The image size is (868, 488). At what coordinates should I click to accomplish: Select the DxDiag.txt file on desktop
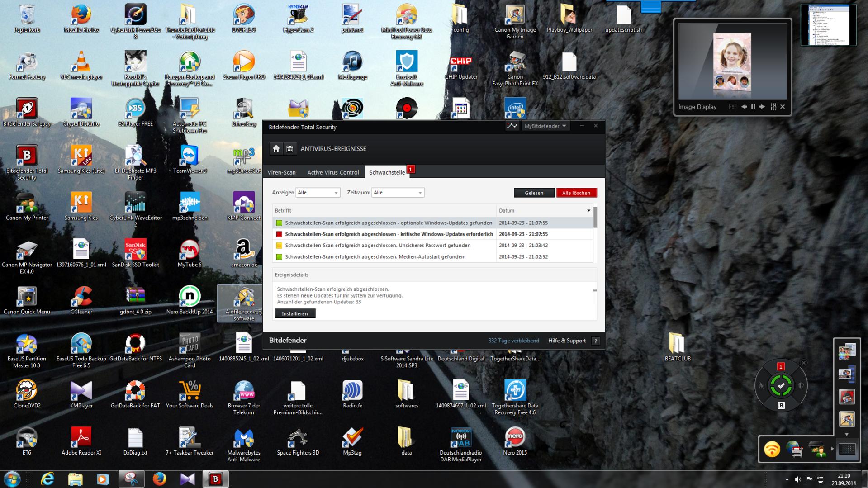(135, 442)
